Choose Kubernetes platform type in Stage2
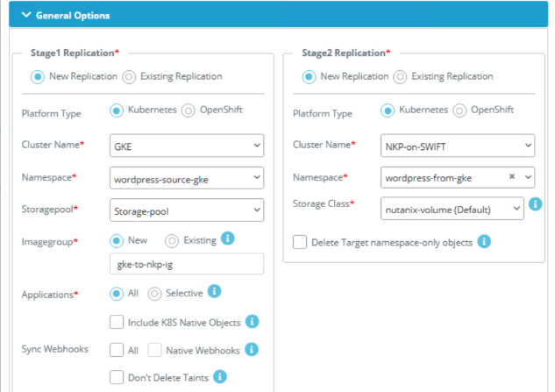Screen dimensions: 555x392 pyautogui.click(x=388, y=110)
